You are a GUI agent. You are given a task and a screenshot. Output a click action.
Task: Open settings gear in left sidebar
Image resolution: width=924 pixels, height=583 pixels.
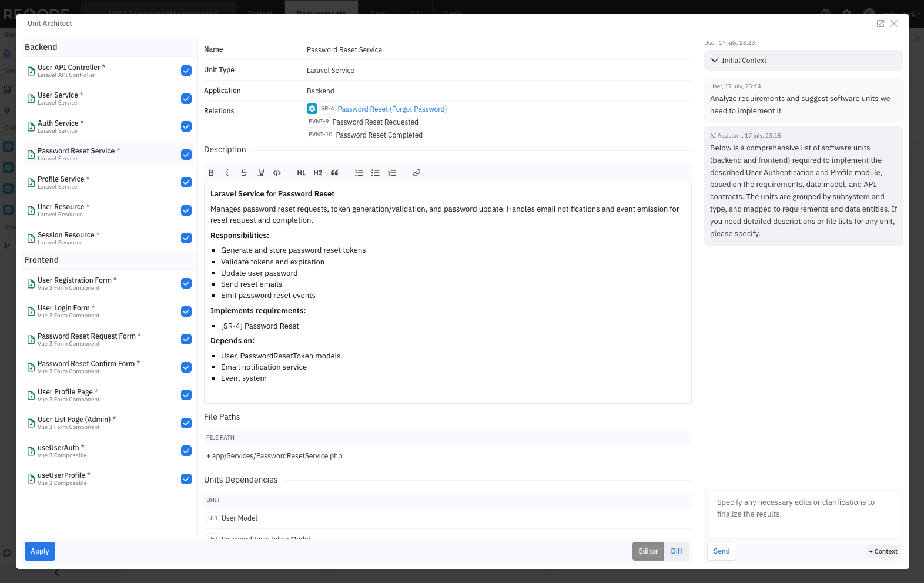(7, 553)
